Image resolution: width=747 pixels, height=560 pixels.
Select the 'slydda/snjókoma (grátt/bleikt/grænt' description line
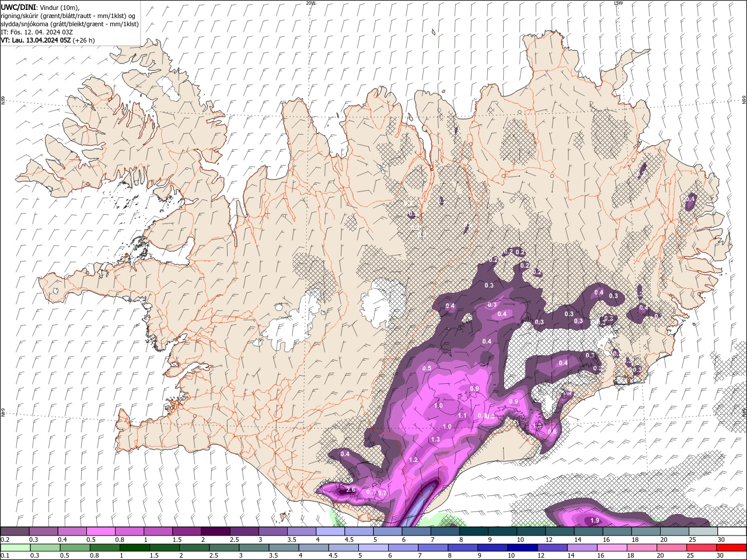70,24
